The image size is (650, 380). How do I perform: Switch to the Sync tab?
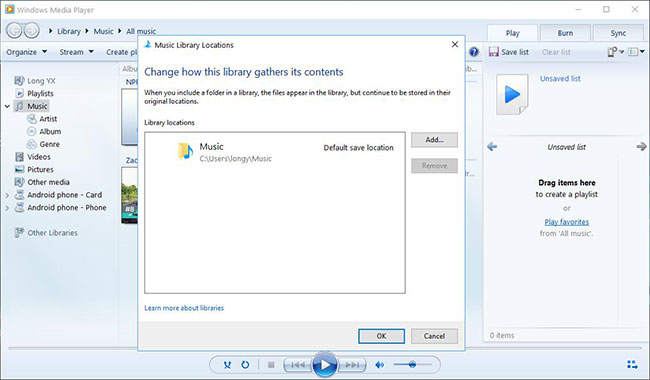(618, 33)
